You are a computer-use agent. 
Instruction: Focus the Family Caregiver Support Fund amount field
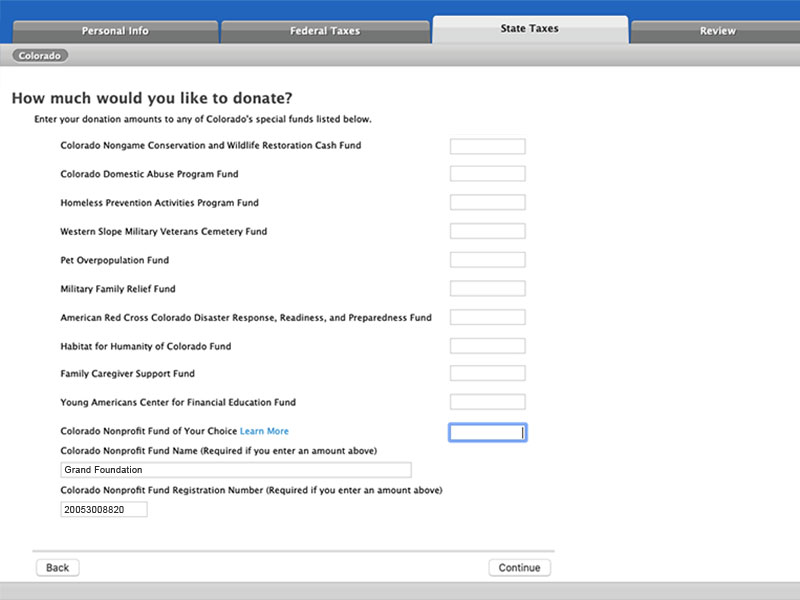tap(487, 374)
